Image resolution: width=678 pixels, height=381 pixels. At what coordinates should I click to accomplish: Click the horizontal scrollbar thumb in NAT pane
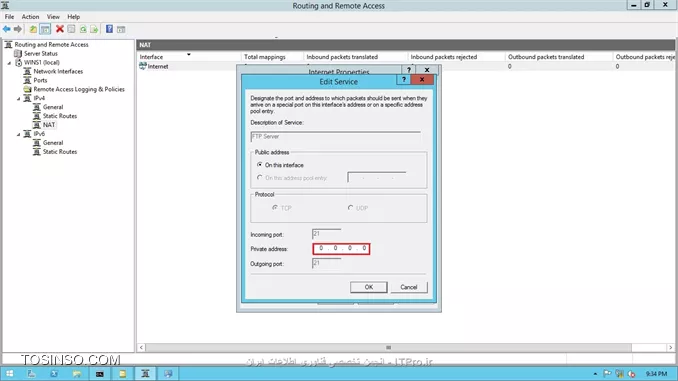click(x=388, y=347)
